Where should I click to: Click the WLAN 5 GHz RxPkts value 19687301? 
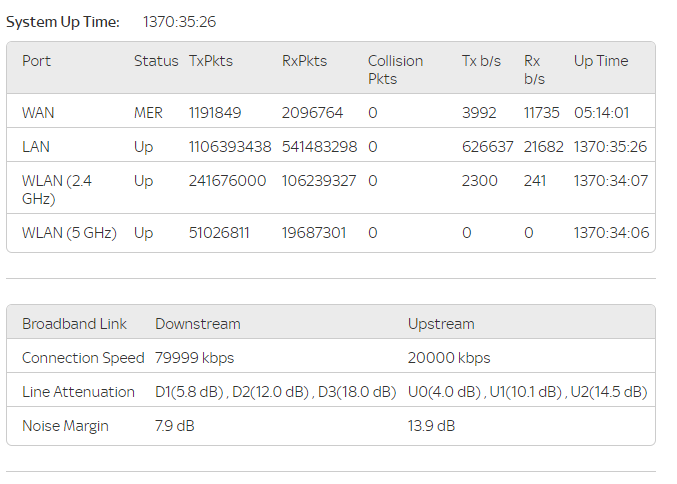click(x=314, y=233)
